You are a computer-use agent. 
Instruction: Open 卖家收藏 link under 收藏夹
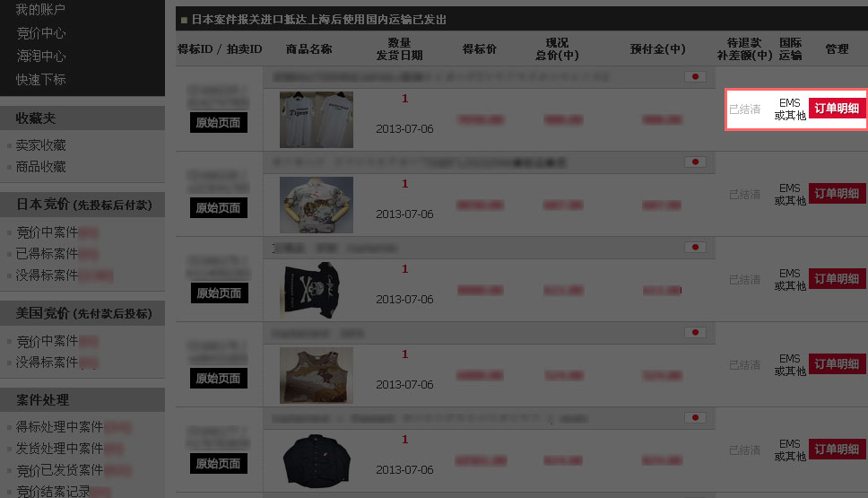pos(41,145)
